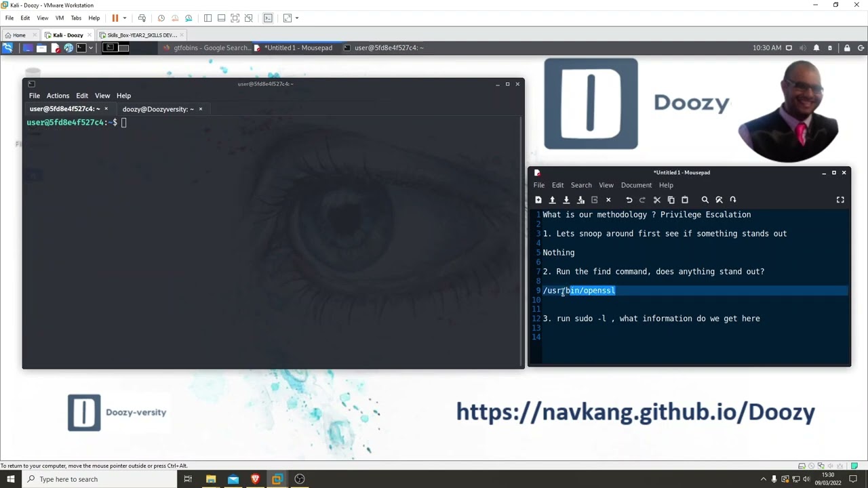Close the Kali - Doozy VMware tab

(x=90, y=35)
